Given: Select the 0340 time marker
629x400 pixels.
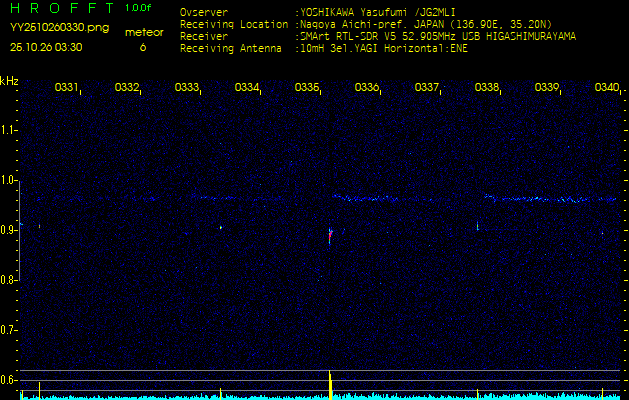Looking at the screenshot, I should (607, 87).
